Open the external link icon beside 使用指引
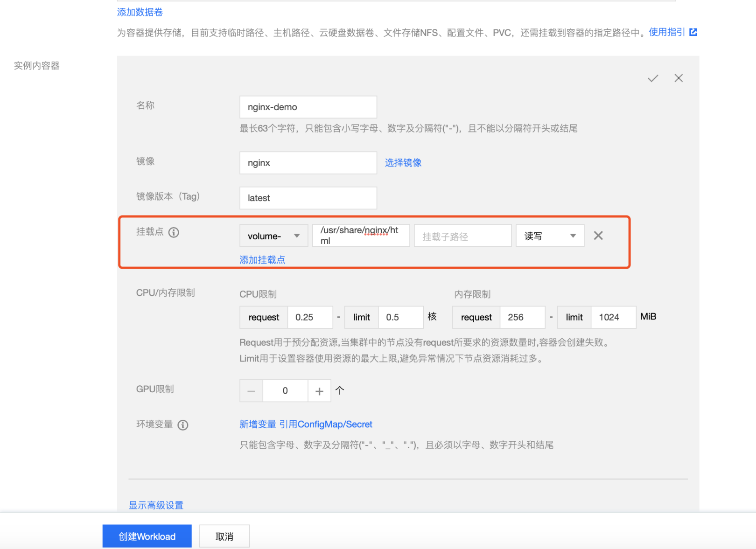756x549 pixels. pyautogui.click(x=693, y=32)
